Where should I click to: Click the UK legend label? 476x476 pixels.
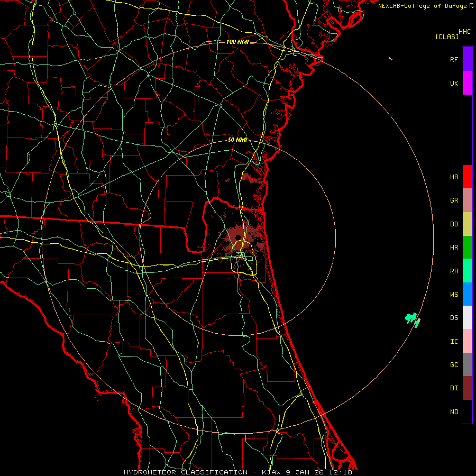[454, 83]
